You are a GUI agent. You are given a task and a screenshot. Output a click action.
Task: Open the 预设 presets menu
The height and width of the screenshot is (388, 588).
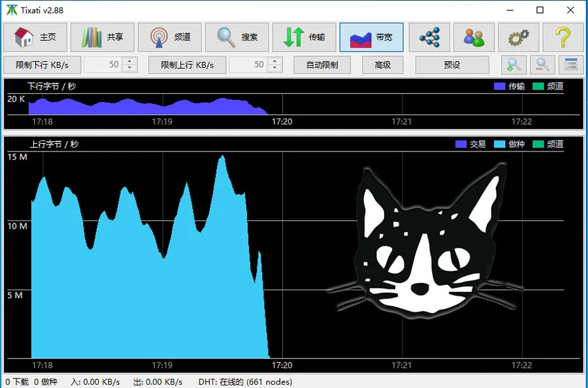452,65
